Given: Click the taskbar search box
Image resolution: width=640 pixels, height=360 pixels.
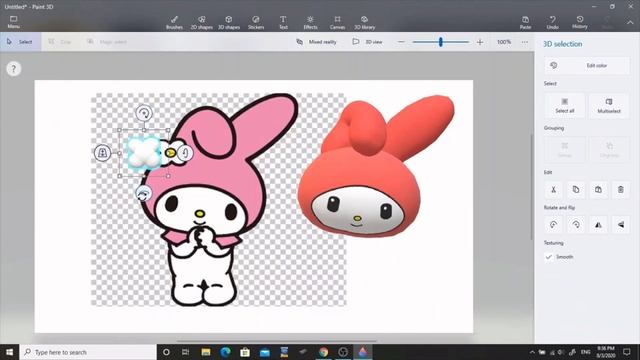Looking at the screenshot, I should (x=88, y=352).
